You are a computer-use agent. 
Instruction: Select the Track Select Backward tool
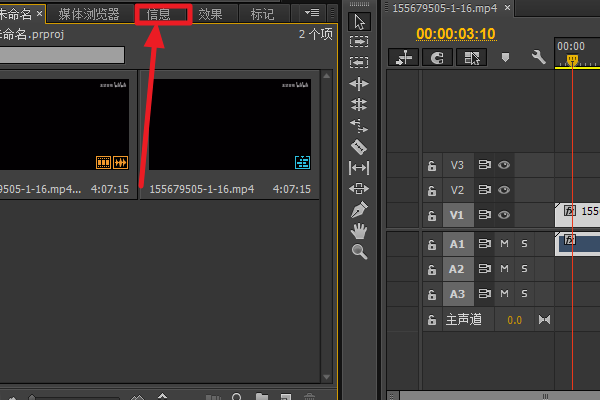(x=359, y=62)
